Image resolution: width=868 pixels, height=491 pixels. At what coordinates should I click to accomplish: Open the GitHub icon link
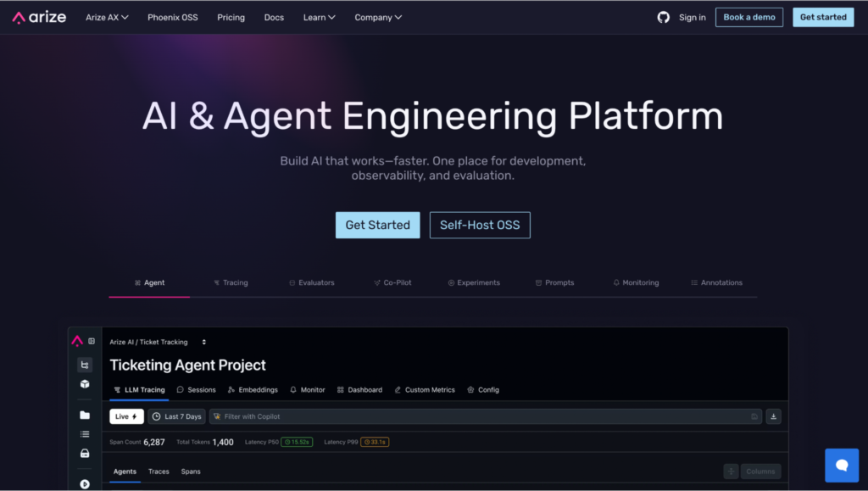tap(663, 17)
